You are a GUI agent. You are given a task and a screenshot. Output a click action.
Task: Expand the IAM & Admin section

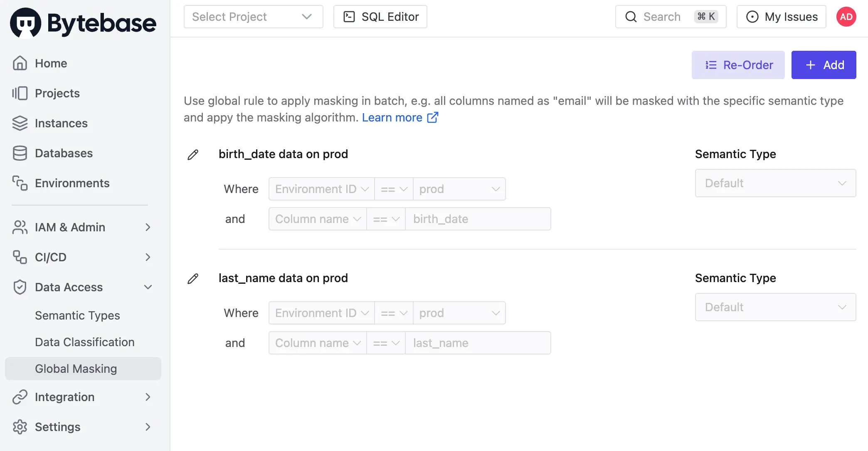point(81,227)
